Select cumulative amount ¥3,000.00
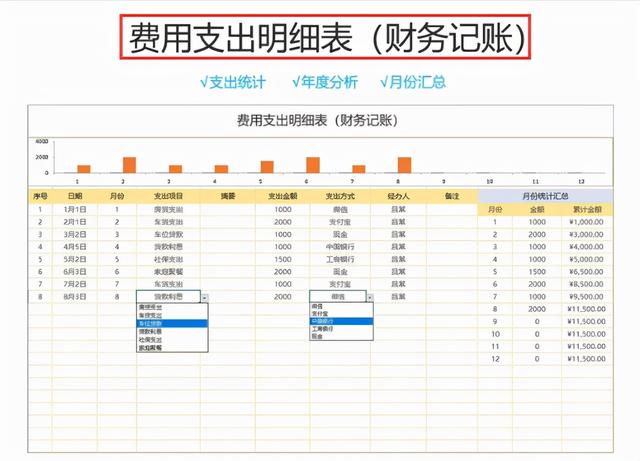The width and height of the screenshot is (640, 461). point(587,234)
